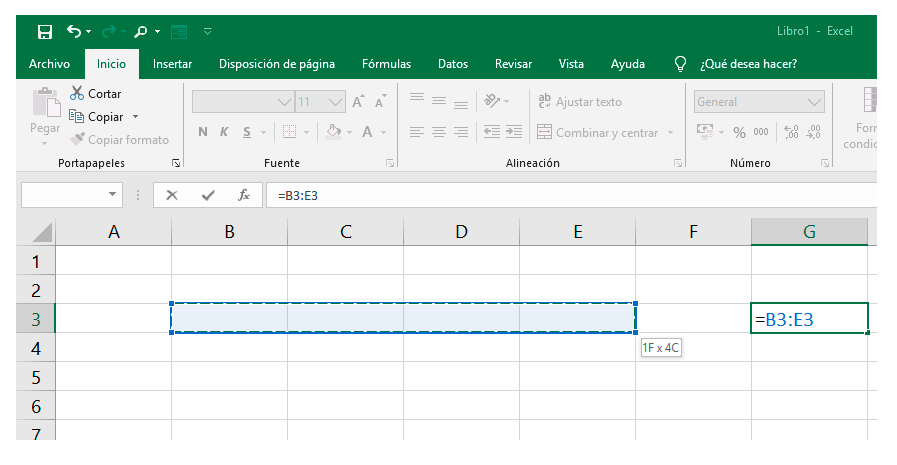Click the percent style icon
The width and height of the screenshot is (897, 465).
click(740, 132)
